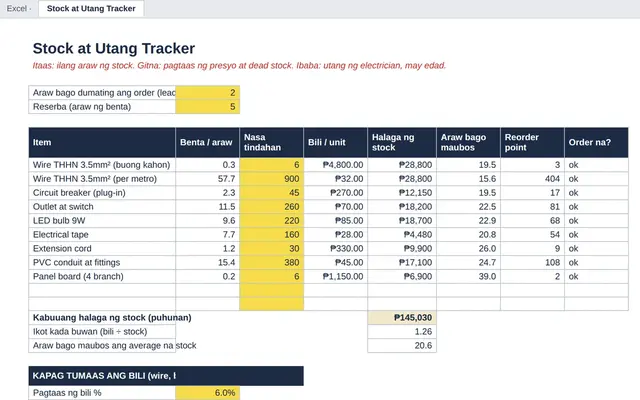640x400 pixels.
Task: Edit stock count 900 for wire per metro
Action: point(271,179)
